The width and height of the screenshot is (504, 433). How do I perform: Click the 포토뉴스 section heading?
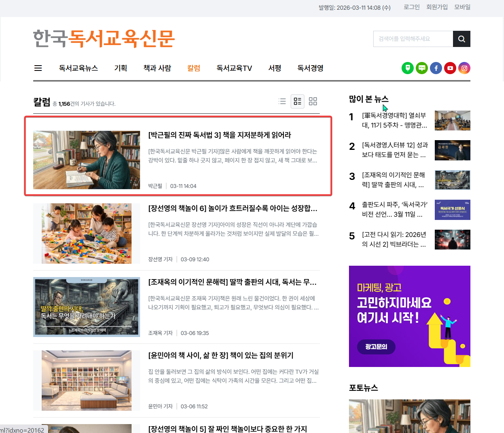point(364,388)
